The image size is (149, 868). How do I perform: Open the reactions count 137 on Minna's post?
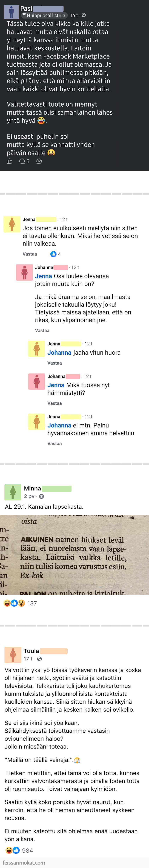(x=32, y=603)
